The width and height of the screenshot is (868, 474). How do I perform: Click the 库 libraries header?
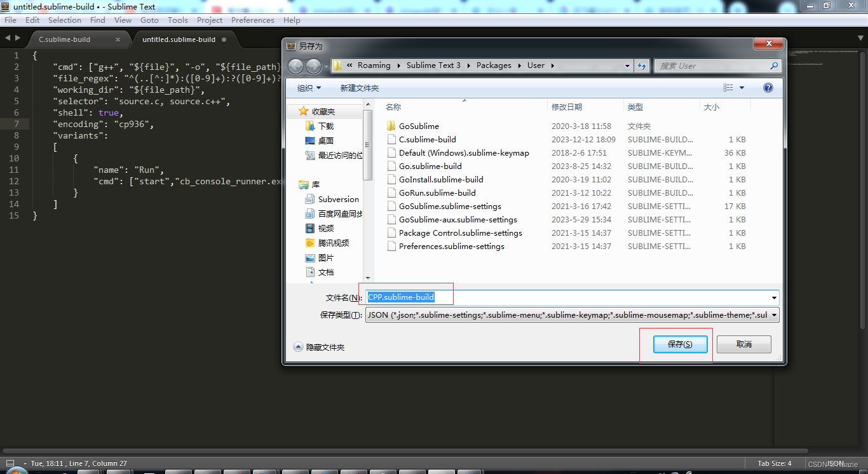click(315, 184)
